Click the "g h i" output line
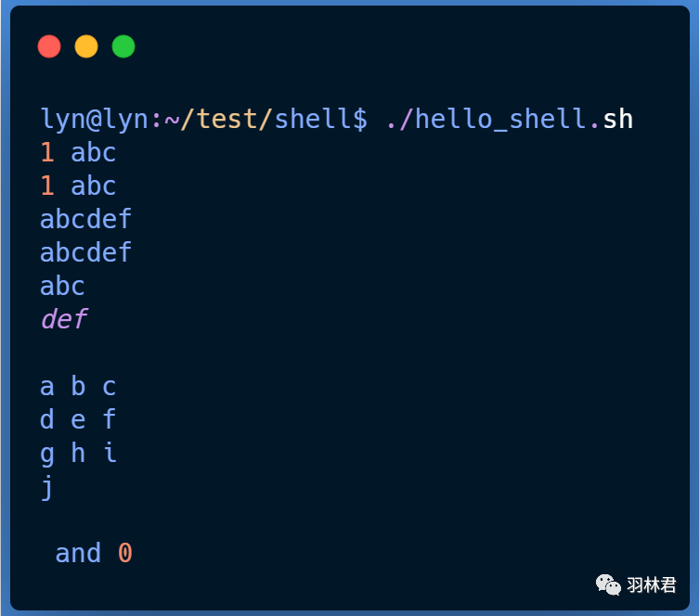Screen dimensions: 700x616 point(78,454)
